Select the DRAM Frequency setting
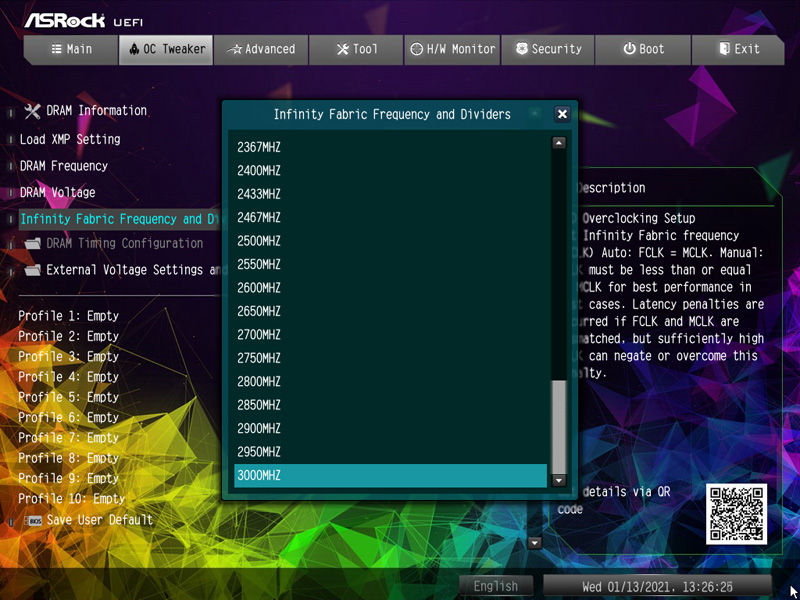The width and height of the screenshot is (800, 600). click(64, 166)
